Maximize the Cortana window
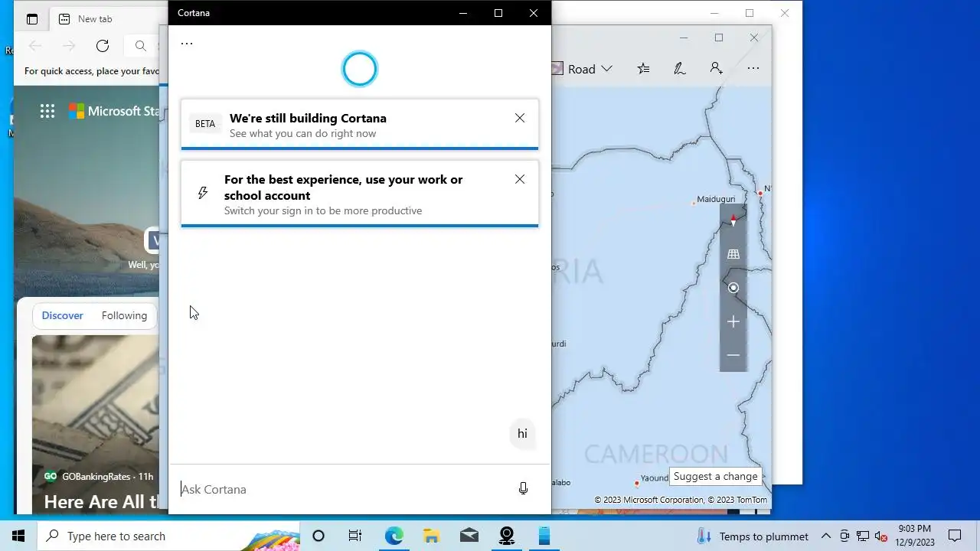Screen dimensions: 980x551 point(498,13)
